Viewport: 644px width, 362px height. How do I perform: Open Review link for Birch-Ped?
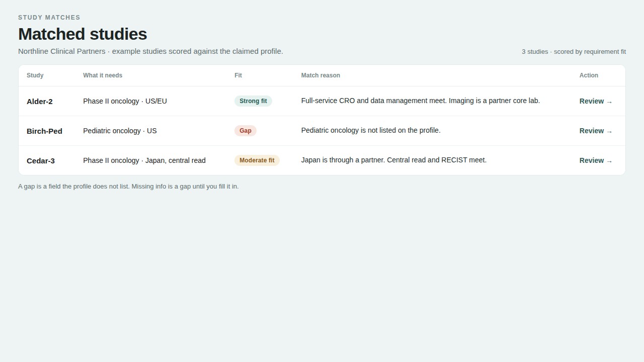tap(596, 131)
